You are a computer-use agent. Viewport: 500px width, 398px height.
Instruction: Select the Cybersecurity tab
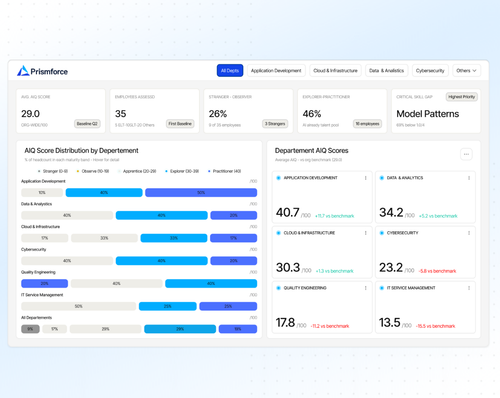coord(430,71)
